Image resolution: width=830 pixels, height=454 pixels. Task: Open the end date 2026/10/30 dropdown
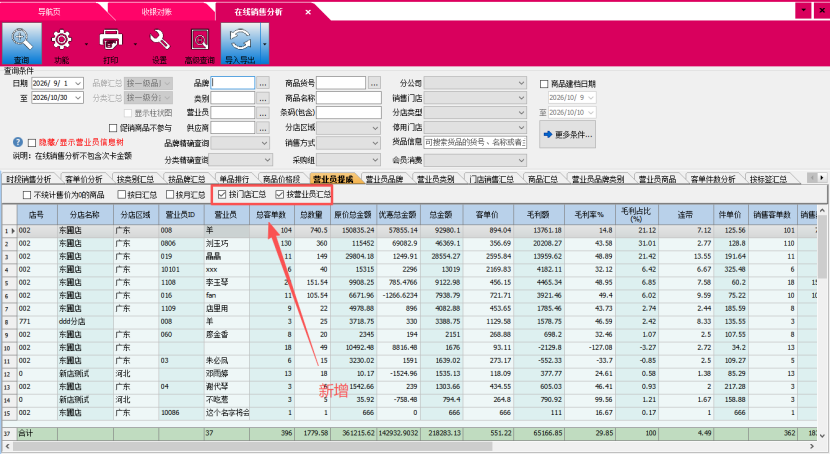tap(78, 98)
